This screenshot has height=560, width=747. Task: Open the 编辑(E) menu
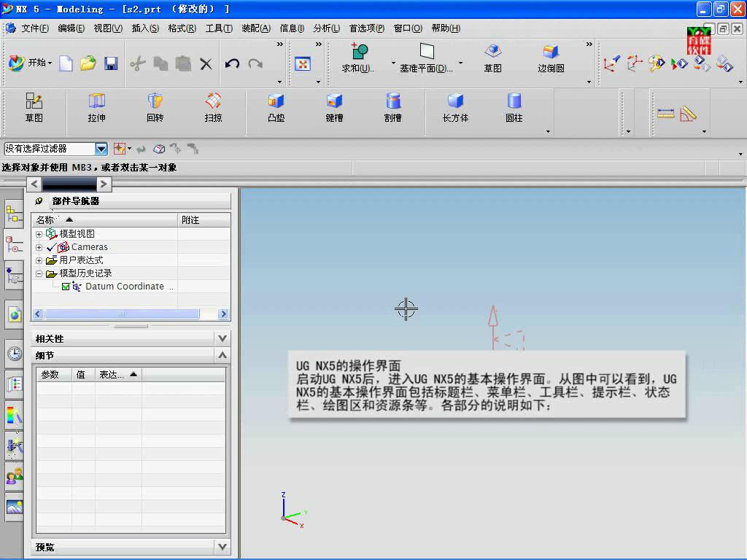tap(71, 28)
